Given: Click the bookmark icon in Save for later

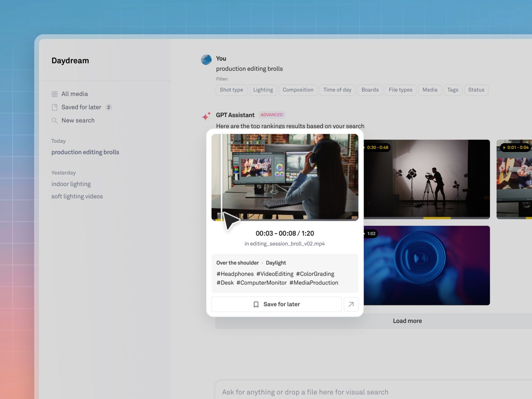Looking at the screenshot, I should (256, 304).
